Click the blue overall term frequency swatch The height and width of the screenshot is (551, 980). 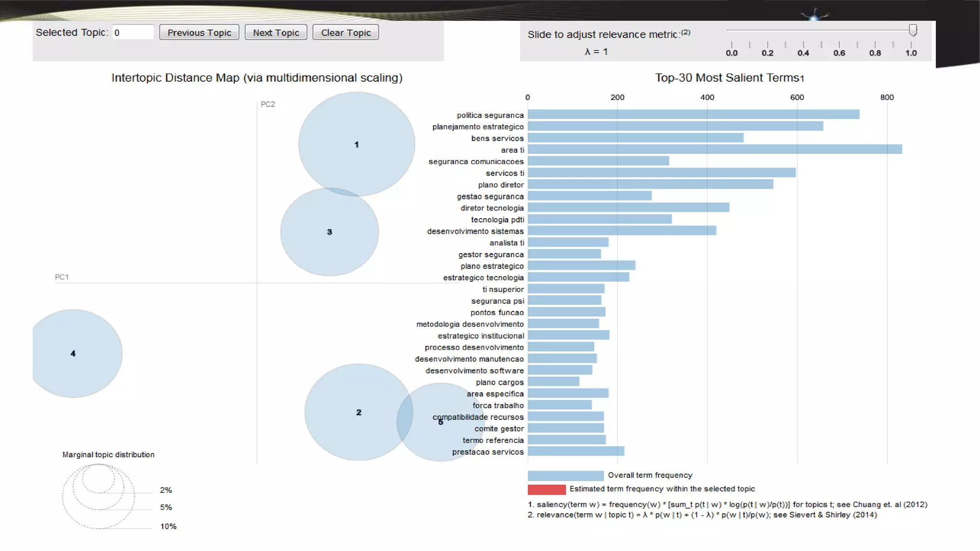coord(565,475)
